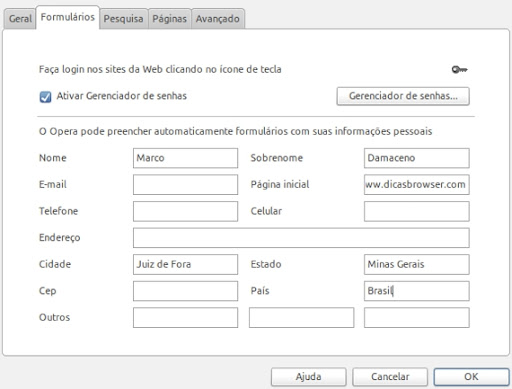
Task: Click the Outros label
Action: pyautogui.click(x=55, y=317)
